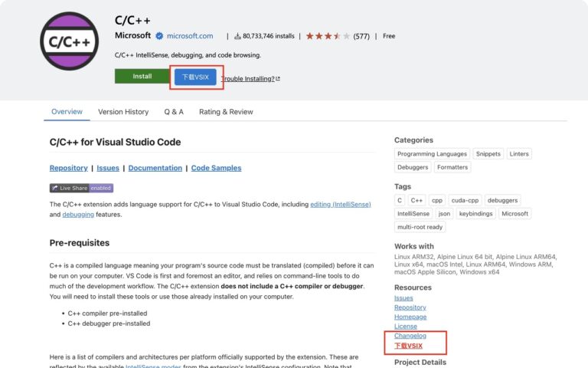Screen dimensions: 588x368
Task: Select the multi-root ready tag
Action: coord(420,227)
